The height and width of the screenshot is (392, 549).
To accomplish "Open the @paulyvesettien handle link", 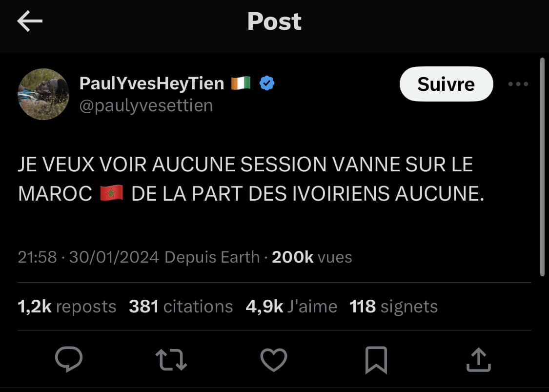I will (x=146, y=105).
